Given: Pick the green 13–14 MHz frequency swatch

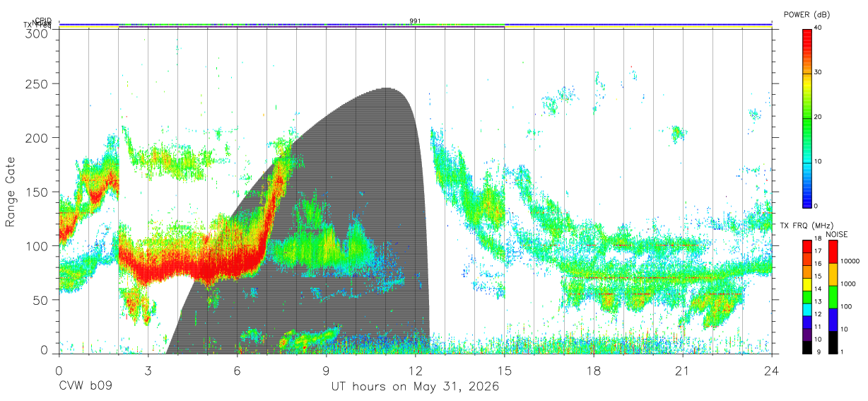Looking at the screenshot, I should point(807,296).
